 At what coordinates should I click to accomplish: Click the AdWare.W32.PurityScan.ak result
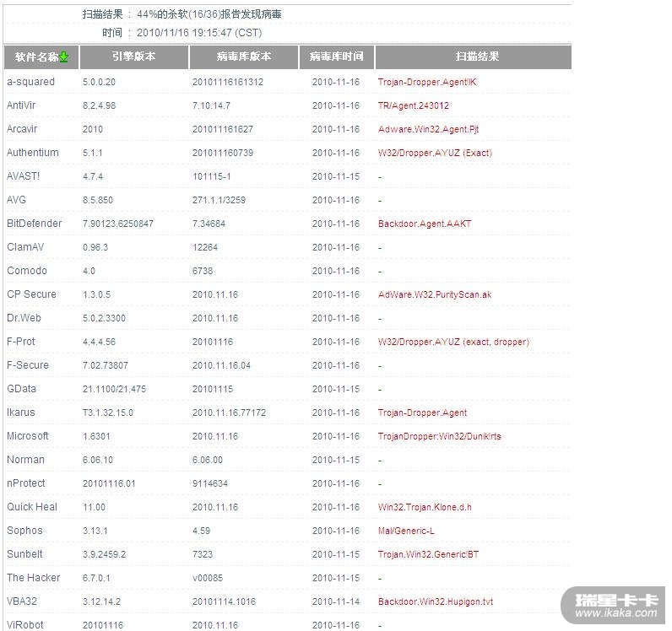[435, 294]
